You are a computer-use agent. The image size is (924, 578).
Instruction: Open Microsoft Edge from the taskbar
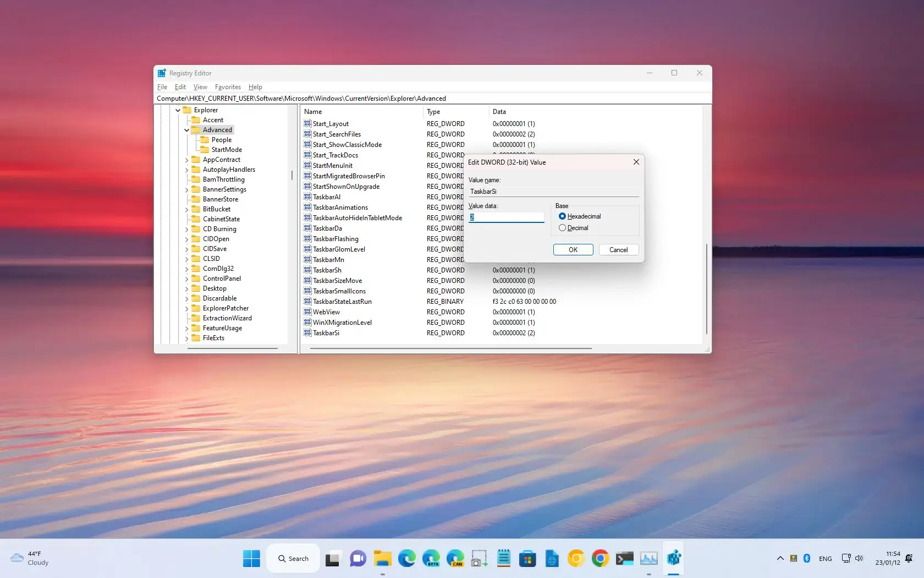point(406,559)
